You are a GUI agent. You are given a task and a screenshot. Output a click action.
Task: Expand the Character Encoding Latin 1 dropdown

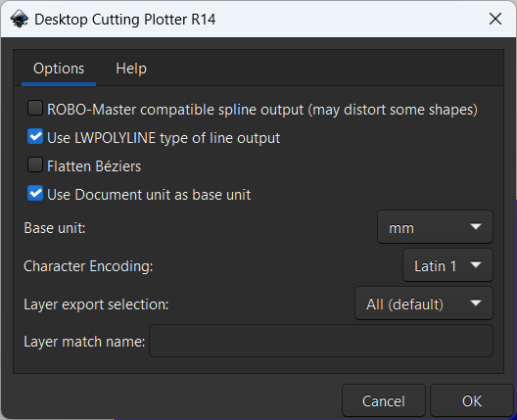[x=447, y=265]
